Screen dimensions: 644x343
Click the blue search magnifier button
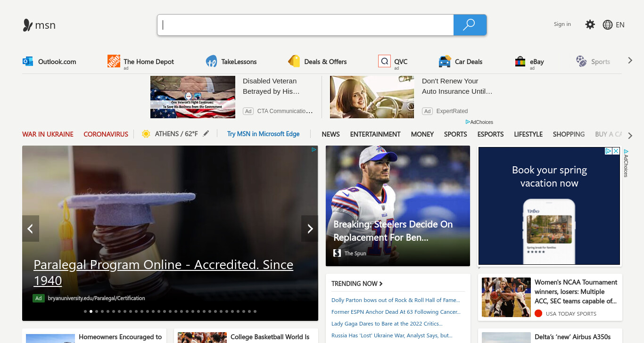click(470, 25)
